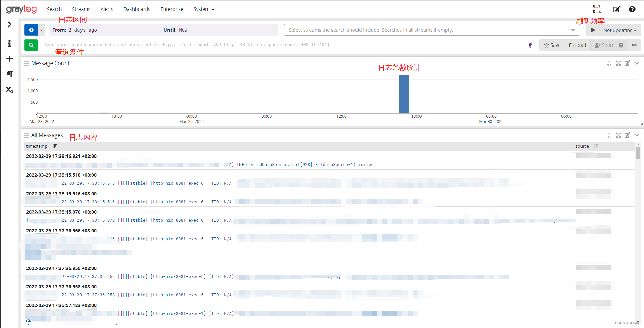Select the paragraph formatting icon in sidebar
The image size is (644, 328).
click(9, 74)
